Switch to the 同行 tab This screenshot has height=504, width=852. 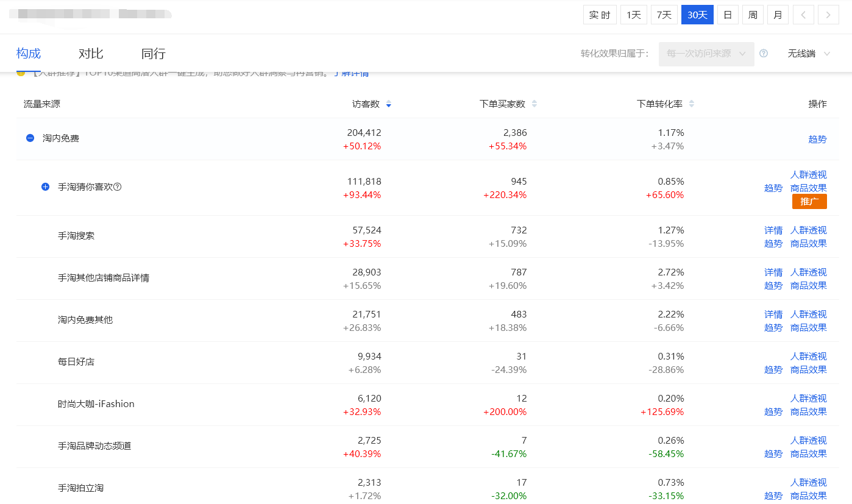coord(152,53)
